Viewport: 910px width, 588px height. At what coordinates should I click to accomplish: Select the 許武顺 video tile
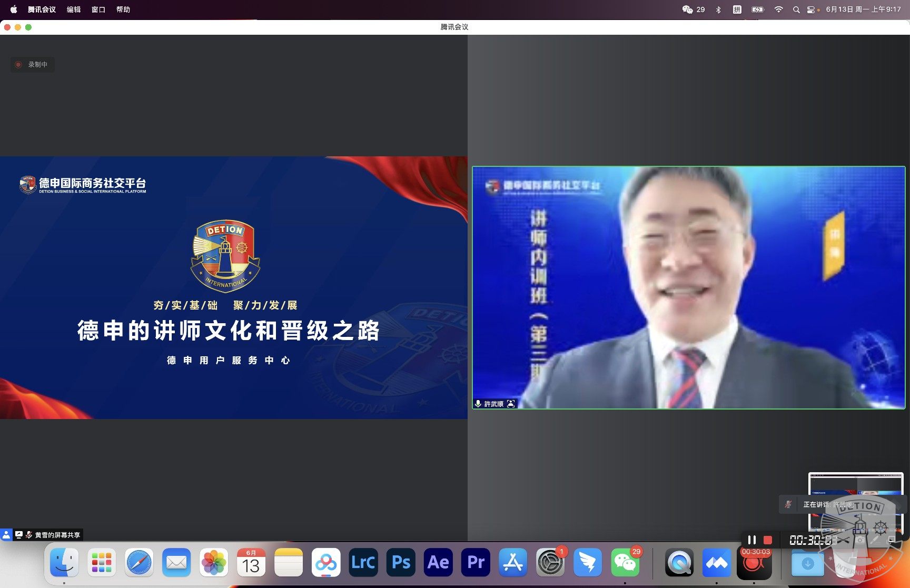pos(689,287)
